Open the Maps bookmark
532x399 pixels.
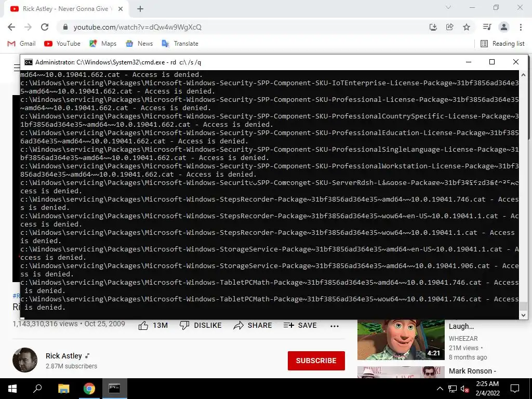click(x=103, y=44)
